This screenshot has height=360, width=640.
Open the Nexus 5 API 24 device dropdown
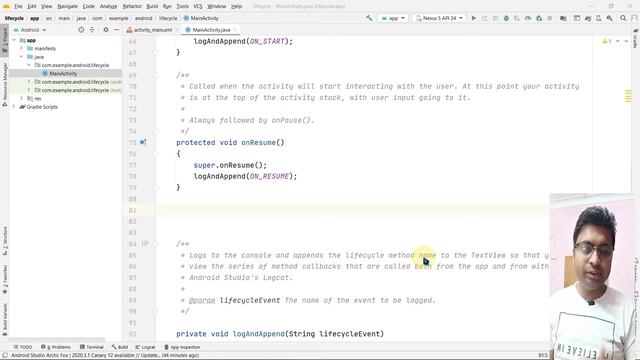coord(439,18)
